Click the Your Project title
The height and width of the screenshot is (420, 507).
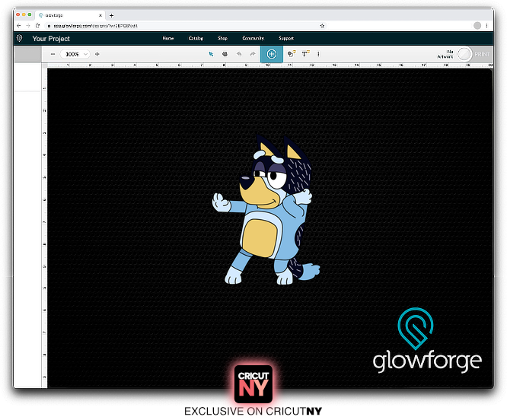click(51, 39)
